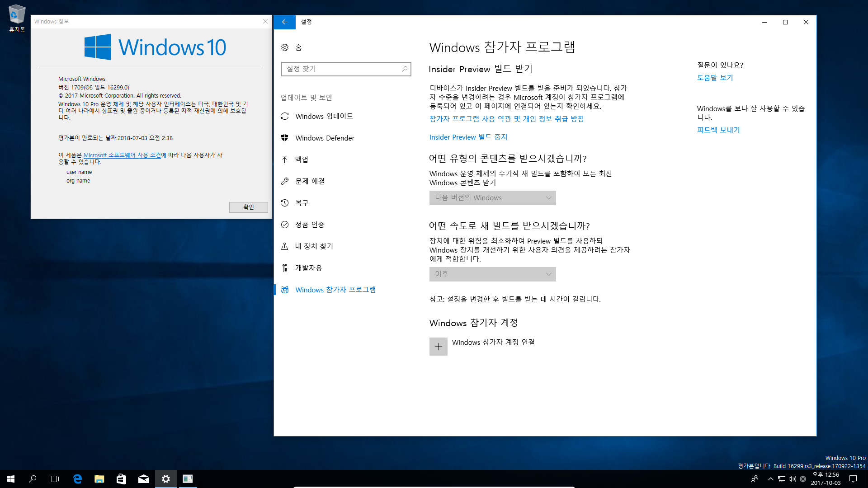The image size is (868, 488).
Task: Click 홈 label in Settings sidebar
Action: (298, 47)
